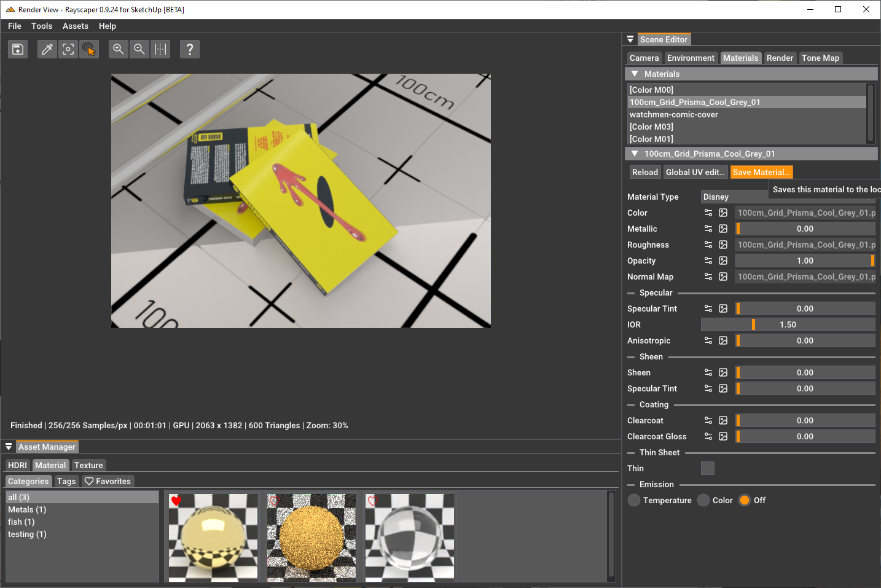Select the Metals (1) category
The image size is (881, 588).
point(82,509)
